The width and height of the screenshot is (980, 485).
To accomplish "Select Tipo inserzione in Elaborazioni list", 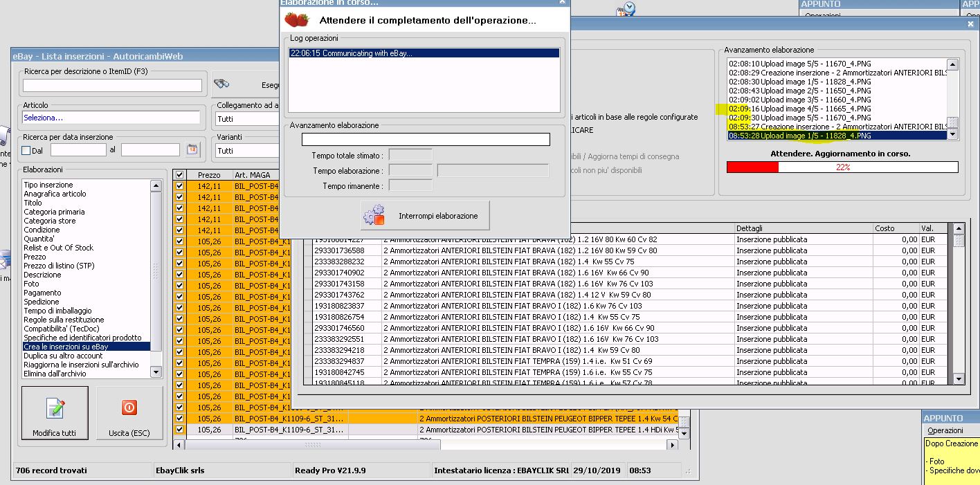I will tap(48, 185).
